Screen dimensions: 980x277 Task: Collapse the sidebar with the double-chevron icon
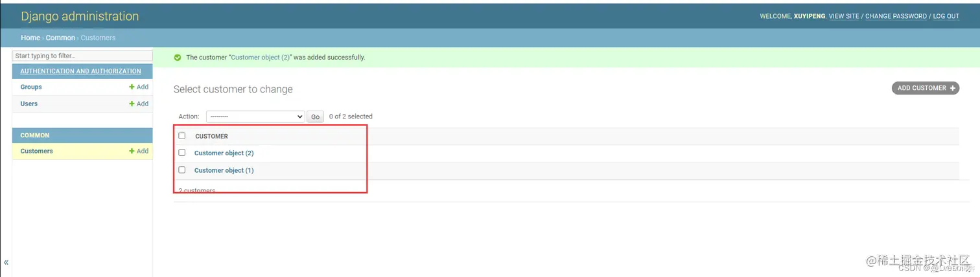[6, 263]
